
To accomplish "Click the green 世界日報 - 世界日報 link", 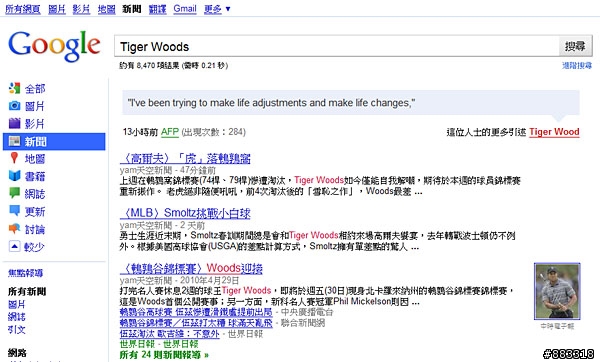I will tap(159, 344).
